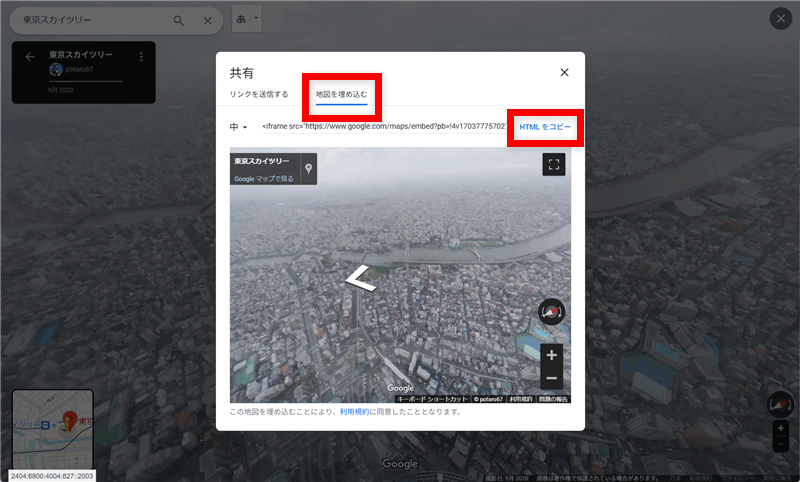Viewport: 800px width, 482px height.
Task: Close the 共有 share dialog
Action: (x=564, y=72)
